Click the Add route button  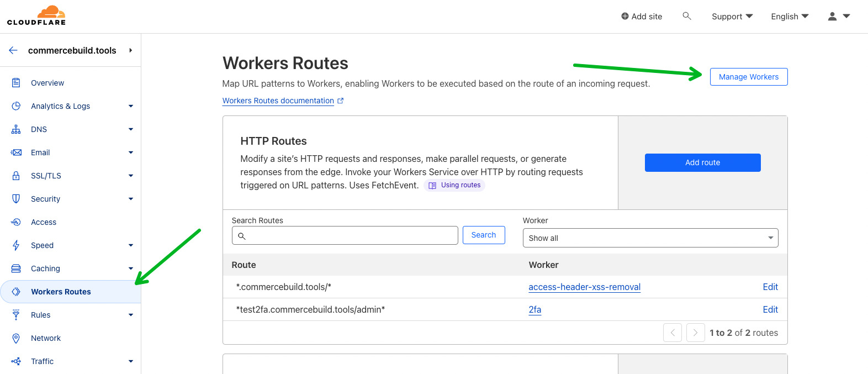coord(703,162)
